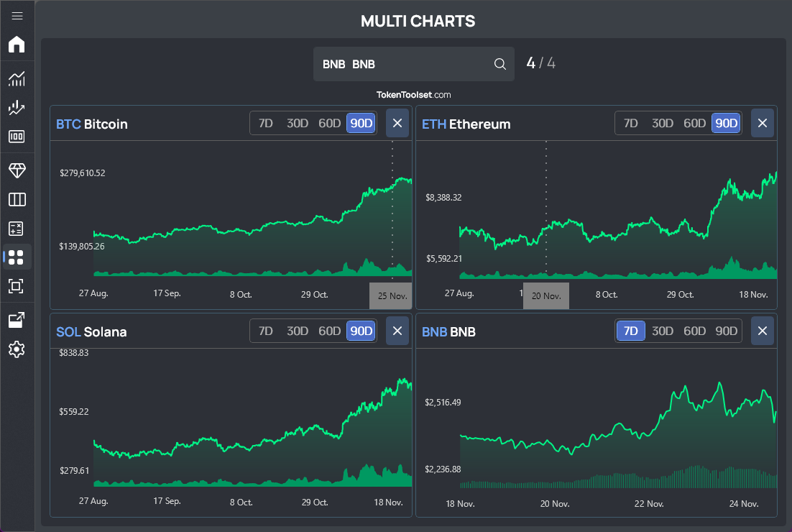Close the Solana chart panel
Screen dimensions: 792x532
click(397, 331)
